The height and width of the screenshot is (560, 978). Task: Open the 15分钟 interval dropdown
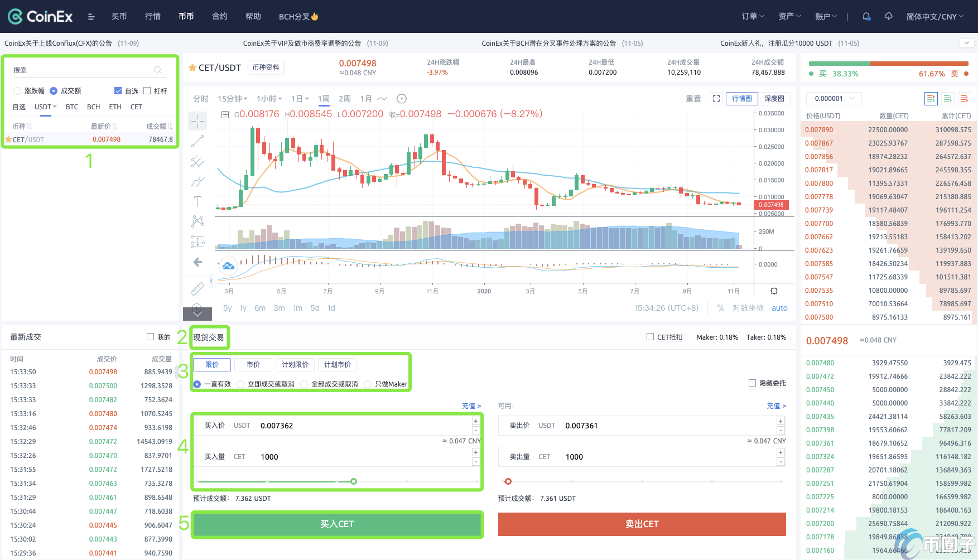pos(233,99)
